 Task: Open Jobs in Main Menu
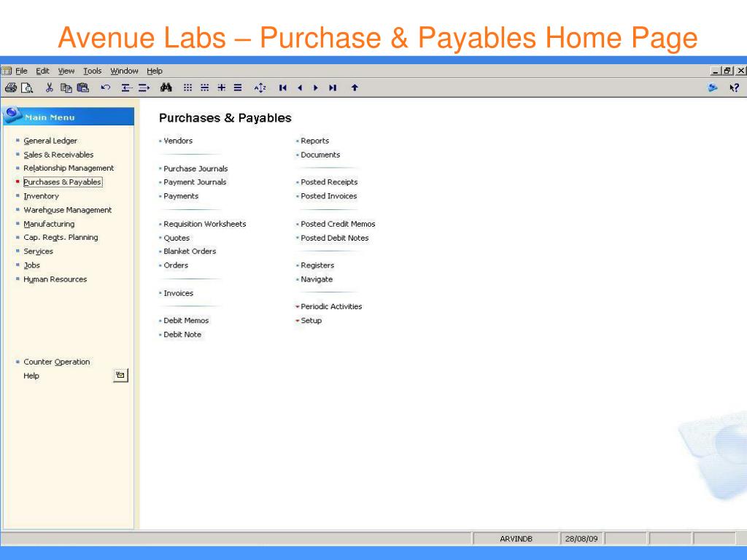tap(31, 265)
